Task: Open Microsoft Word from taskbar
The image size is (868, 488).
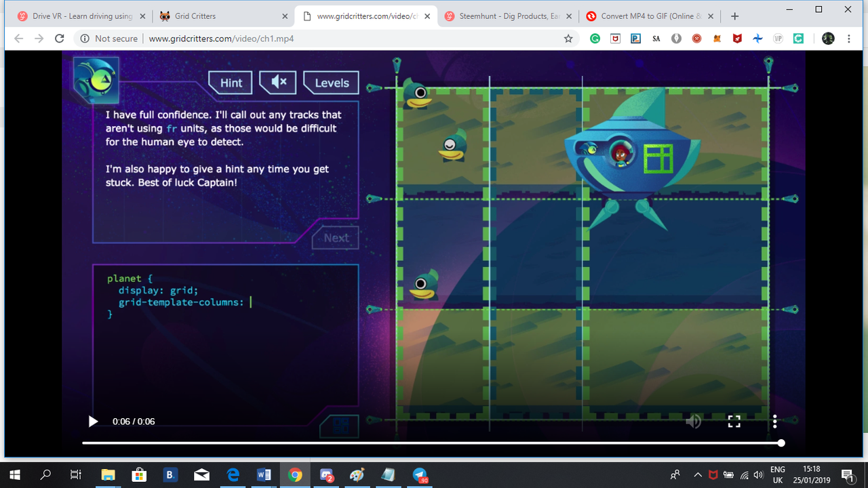Action: (x=264, y=475)
